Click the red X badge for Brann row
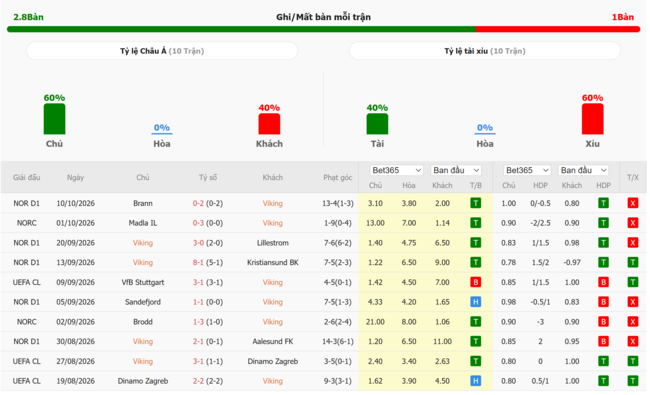Viewport: 650px width, 395px height. [633, 203]
